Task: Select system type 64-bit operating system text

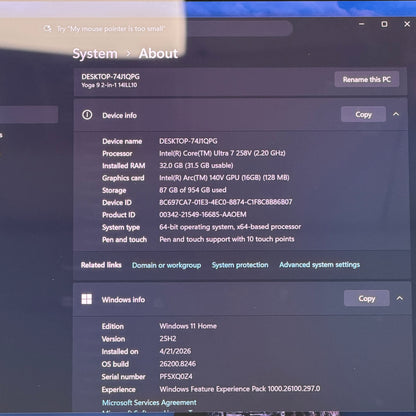Action: (x=230, y=227)
